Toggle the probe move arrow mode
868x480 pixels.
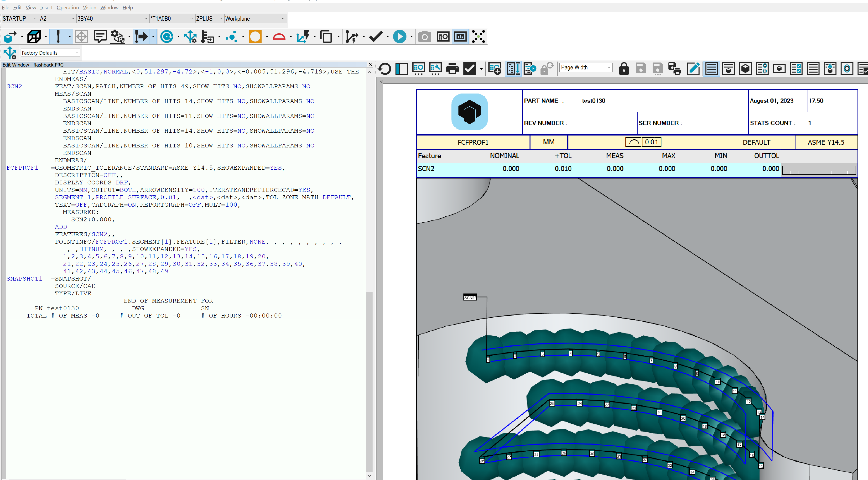[141, 37]
